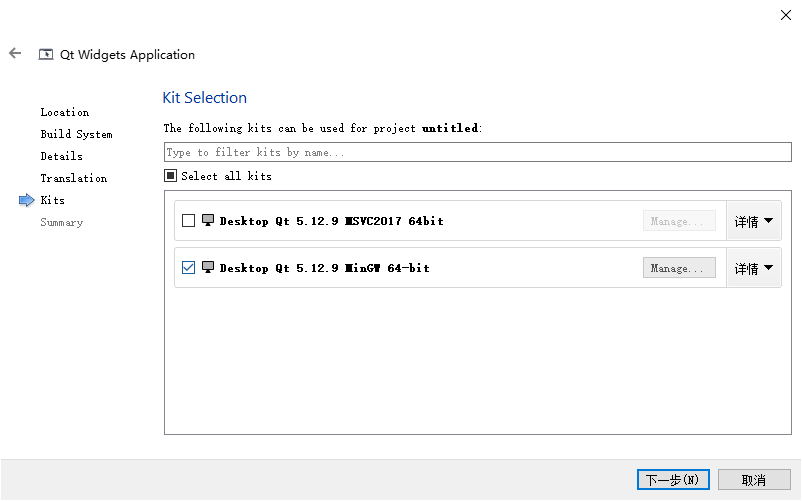Click the blue arrow beside Kits step

pos(27,200)
